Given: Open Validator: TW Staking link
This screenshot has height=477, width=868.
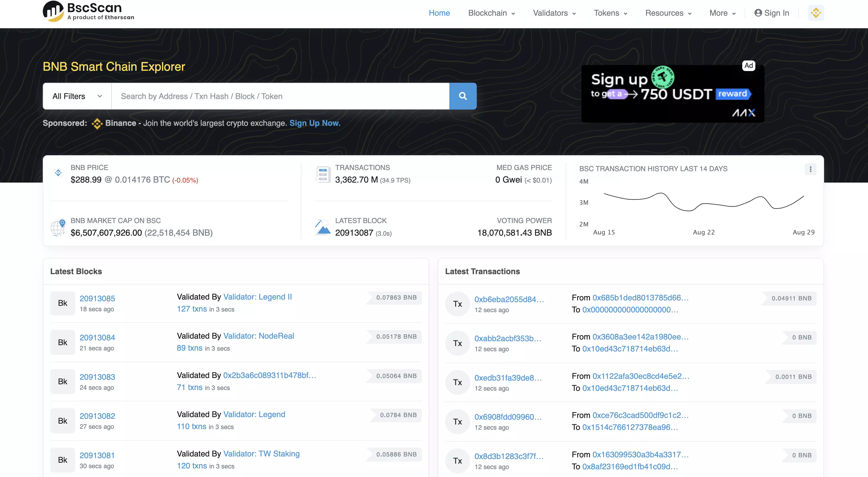Looking at the screenshot, I should click(261, 454).
